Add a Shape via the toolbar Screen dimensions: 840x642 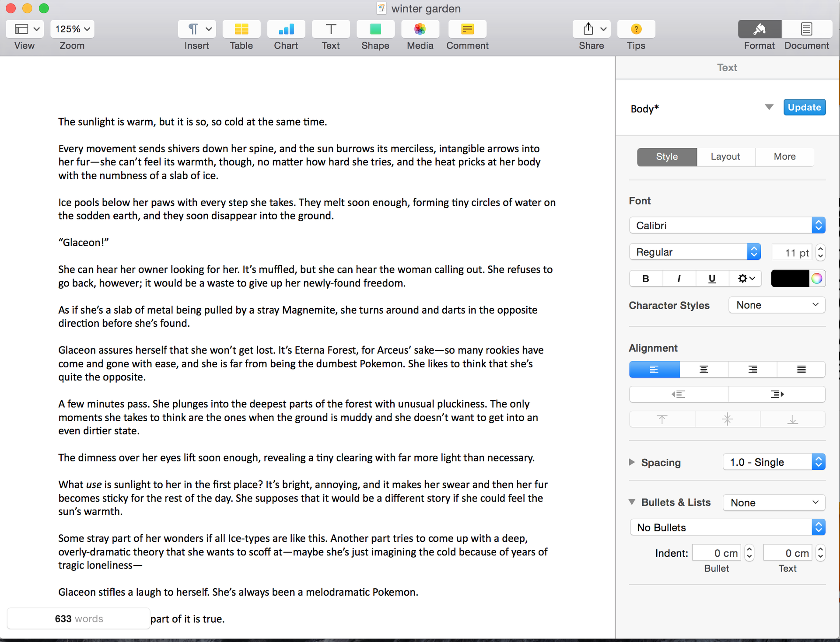click(375, 29)
